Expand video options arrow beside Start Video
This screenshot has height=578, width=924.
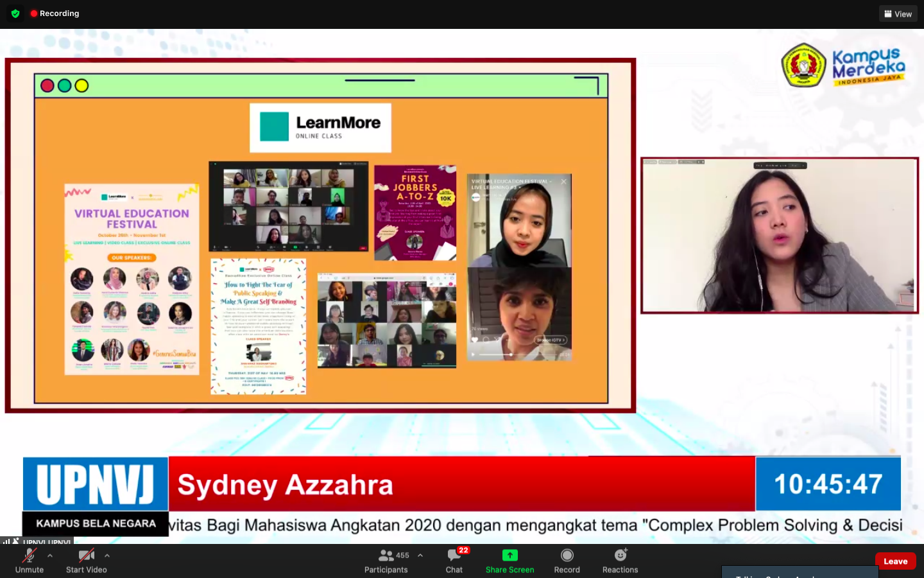[107, 556]
